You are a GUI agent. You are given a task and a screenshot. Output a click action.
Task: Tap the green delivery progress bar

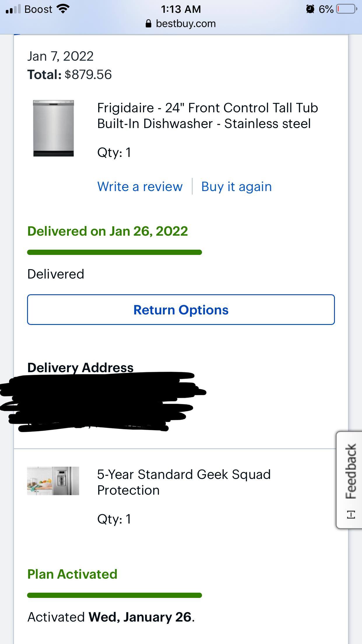114,252
